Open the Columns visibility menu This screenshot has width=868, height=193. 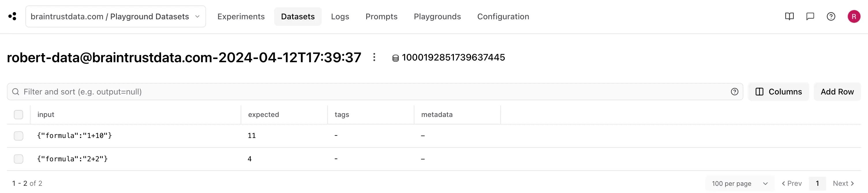tap(778, 92)
